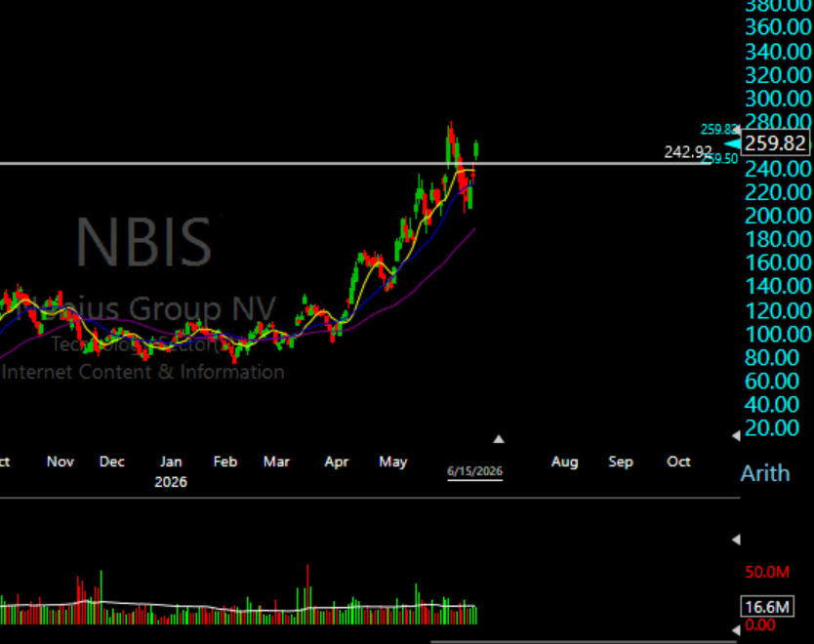Click the 220.00 price axis label
The height and width of the screenshot is (644, 814).
click(x=778, y=192)
